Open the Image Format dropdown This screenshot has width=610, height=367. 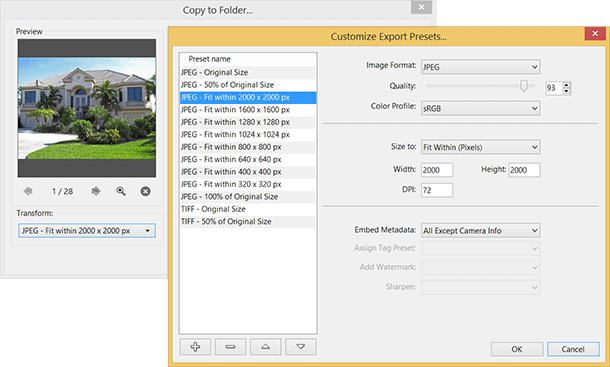[480, 67]
